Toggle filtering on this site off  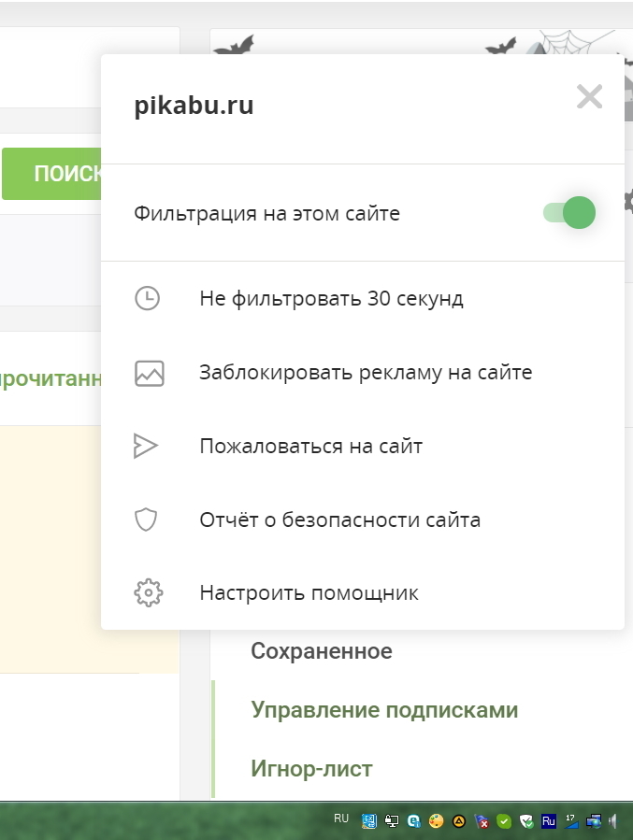click(x=569, y=213)
